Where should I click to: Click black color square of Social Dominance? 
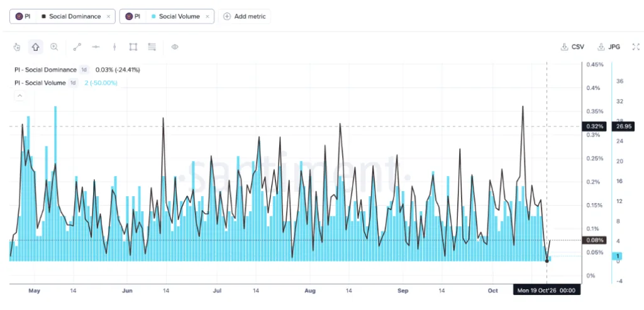43,16
